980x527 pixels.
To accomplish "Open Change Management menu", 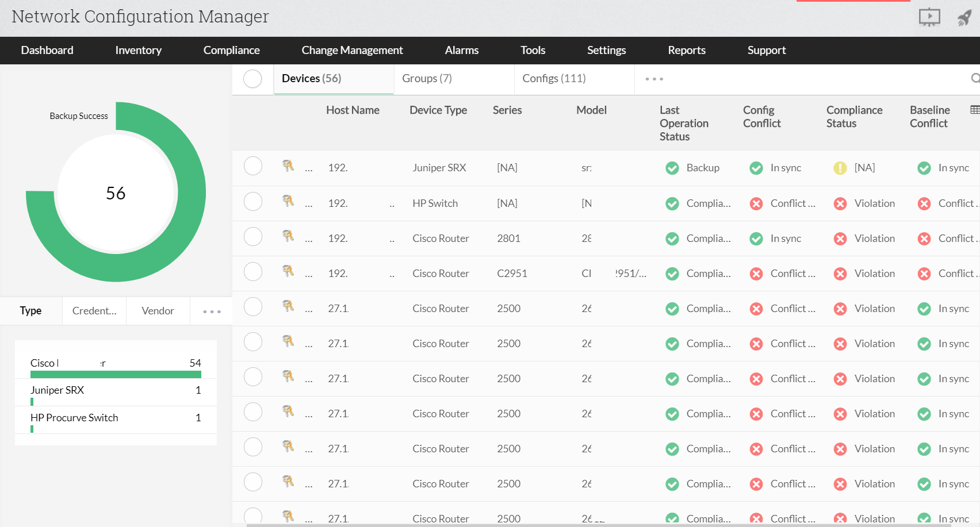I will [x=352, y=51].
